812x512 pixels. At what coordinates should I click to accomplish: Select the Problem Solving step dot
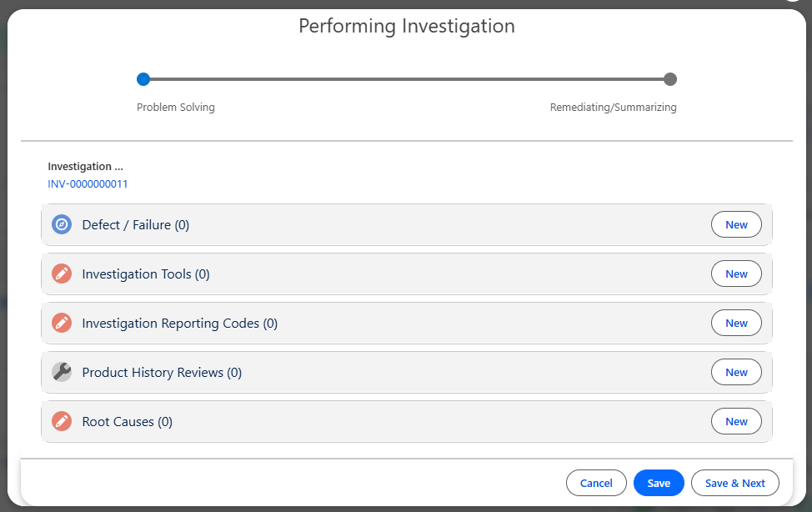pos(143,80)
